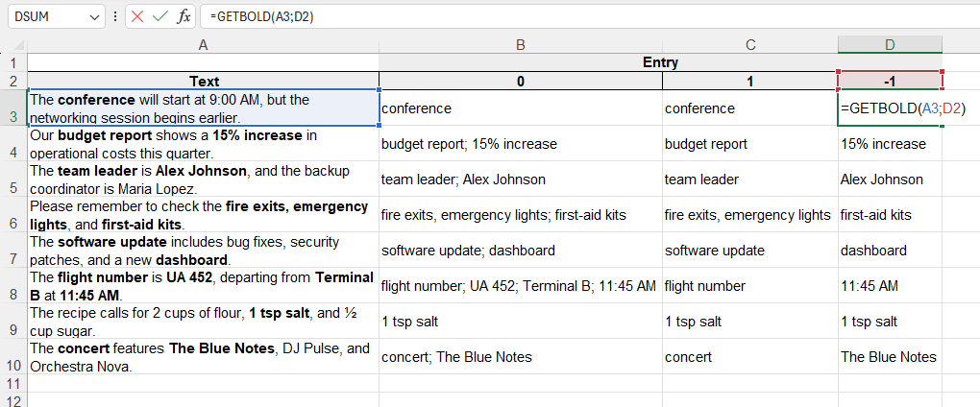Image resolution: width=980 pixels, height=407 pixels.
Task: Select the cell containing only "Alex Johnson"
Action: 890,179
